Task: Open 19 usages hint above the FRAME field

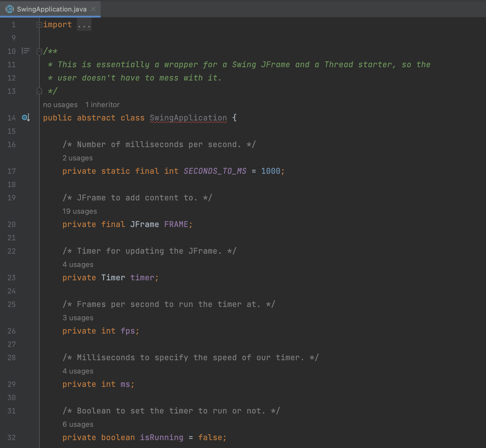Action: [80, 211]
